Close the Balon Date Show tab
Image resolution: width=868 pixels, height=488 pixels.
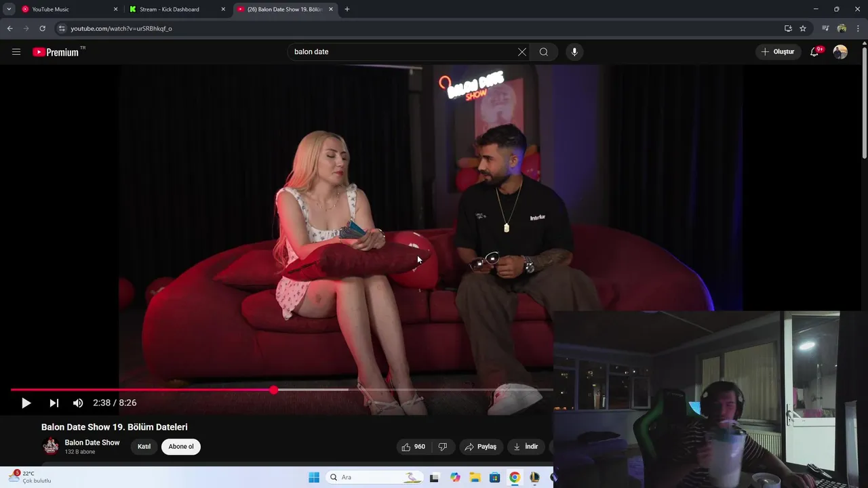pos(331,9)
